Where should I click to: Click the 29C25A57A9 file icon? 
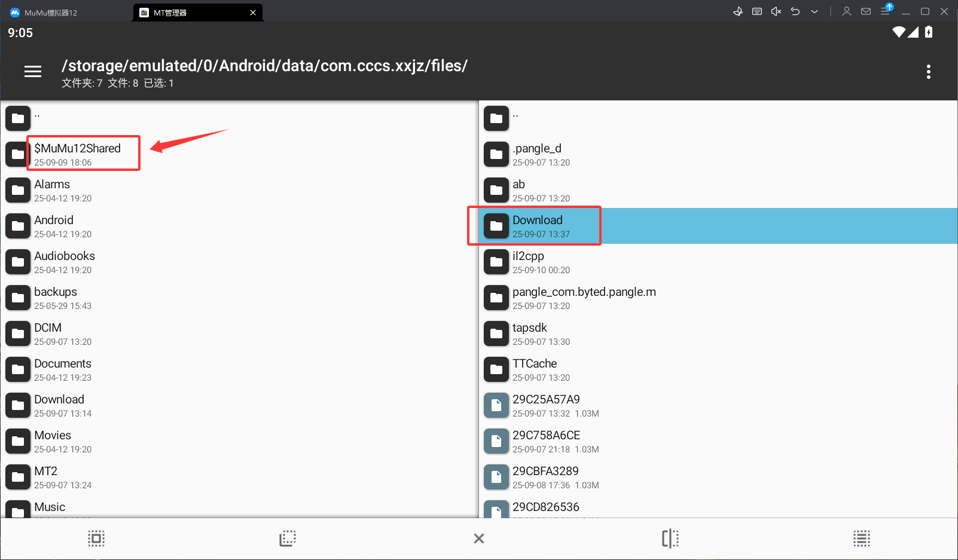click(496, 405)
